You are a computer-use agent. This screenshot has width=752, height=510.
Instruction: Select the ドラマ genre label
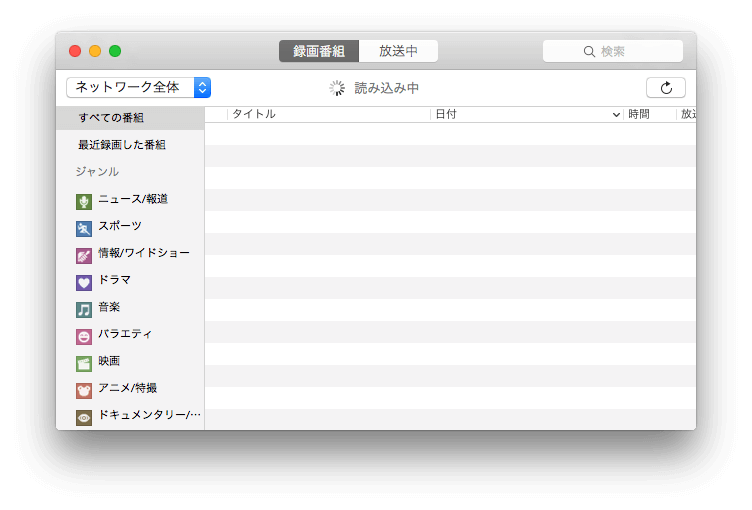pos(114,280)
